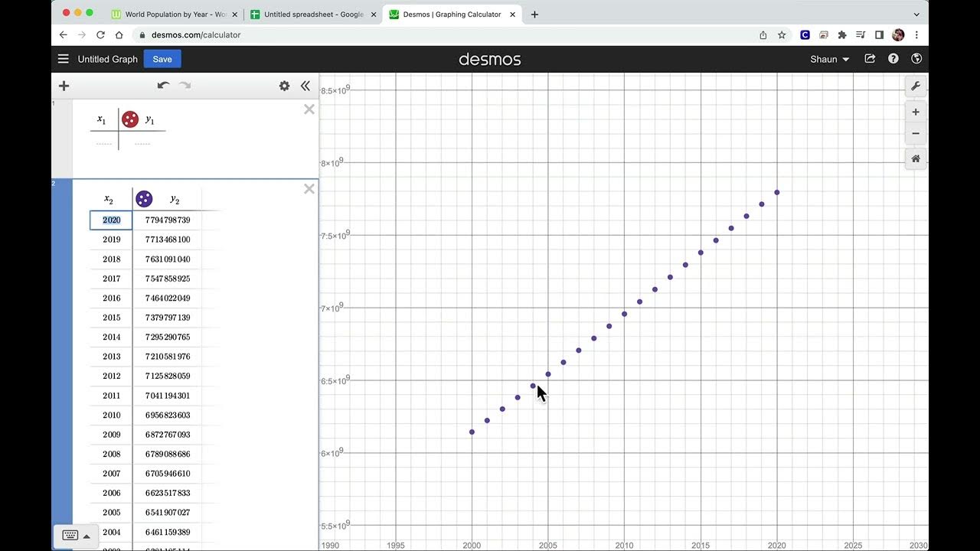Go to browser home page

tap(119, 34)
